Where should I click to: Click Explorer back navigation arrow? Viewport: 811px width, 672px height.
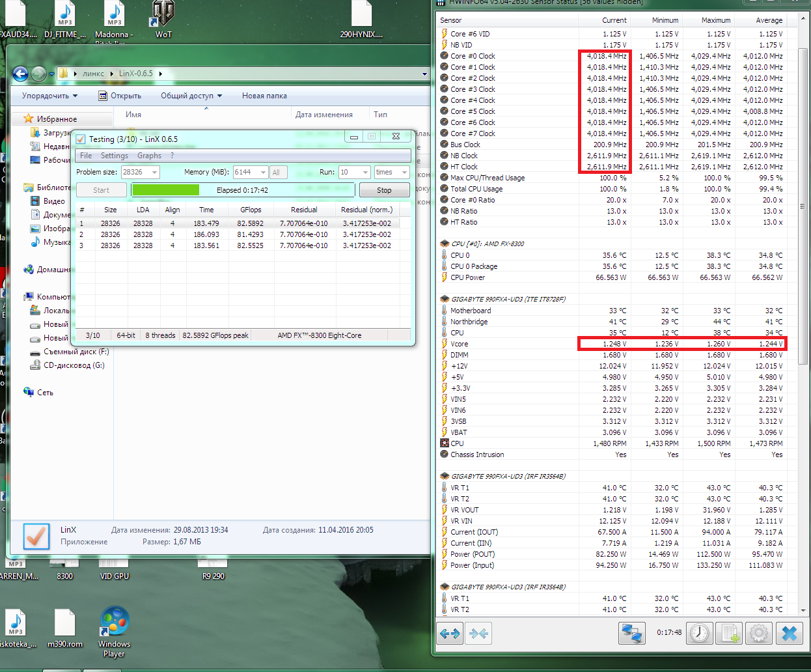tap(21, 74)
